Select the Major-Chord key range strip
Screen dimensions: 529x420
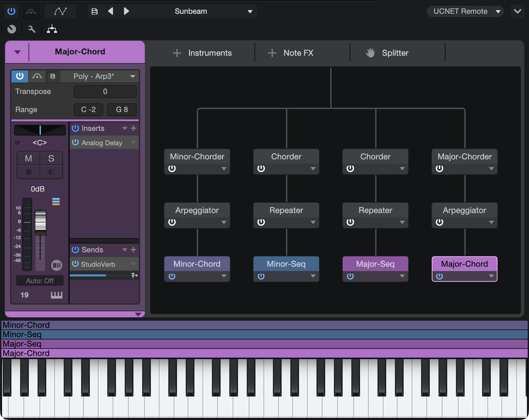264,353
